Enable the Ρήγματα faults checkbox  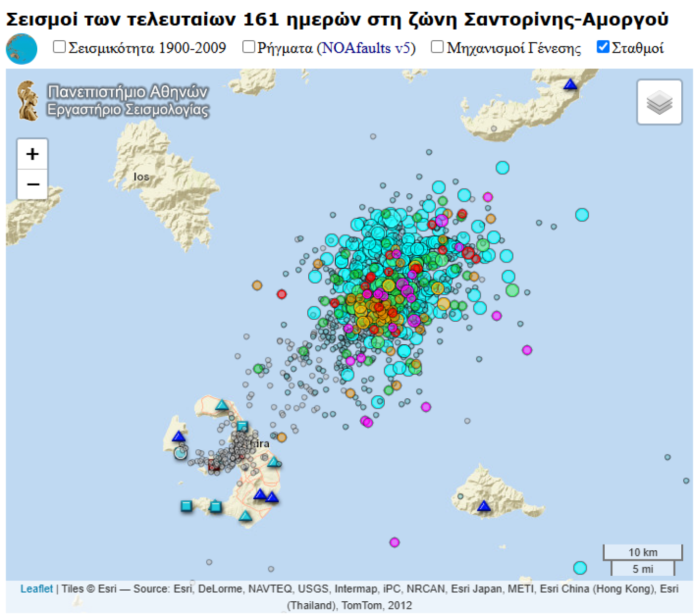[x=249, y=47]
